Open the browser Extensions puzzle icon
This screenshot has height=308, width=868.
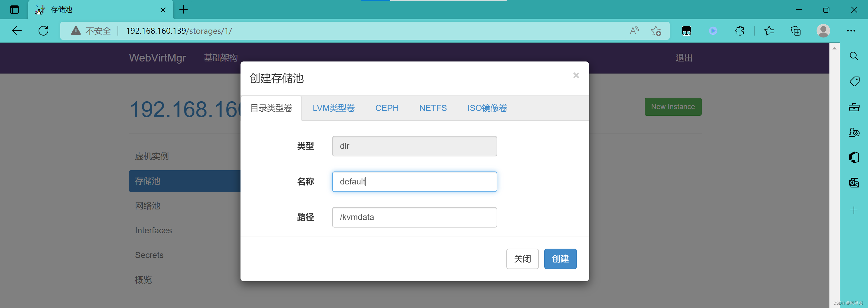pos(740,31)
